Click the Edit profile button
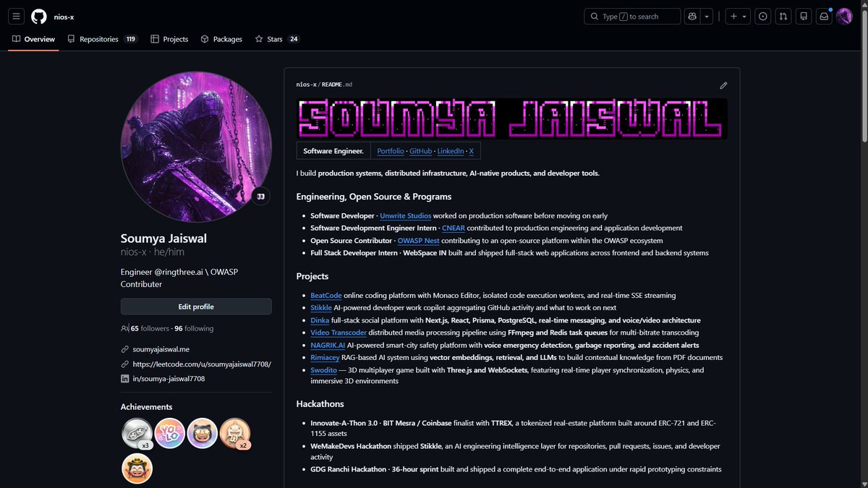 coord(196,307)
